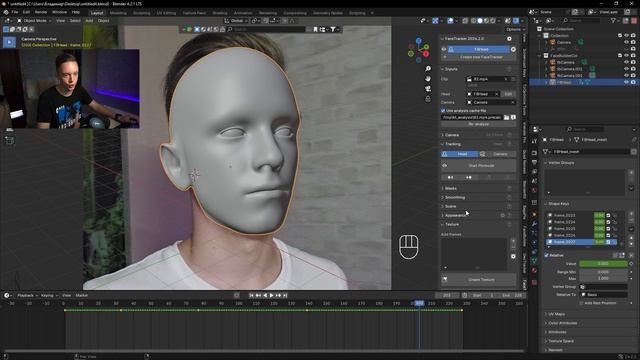Jump to the last frame in timeline

pyautogui.click(x=285, y=295)
